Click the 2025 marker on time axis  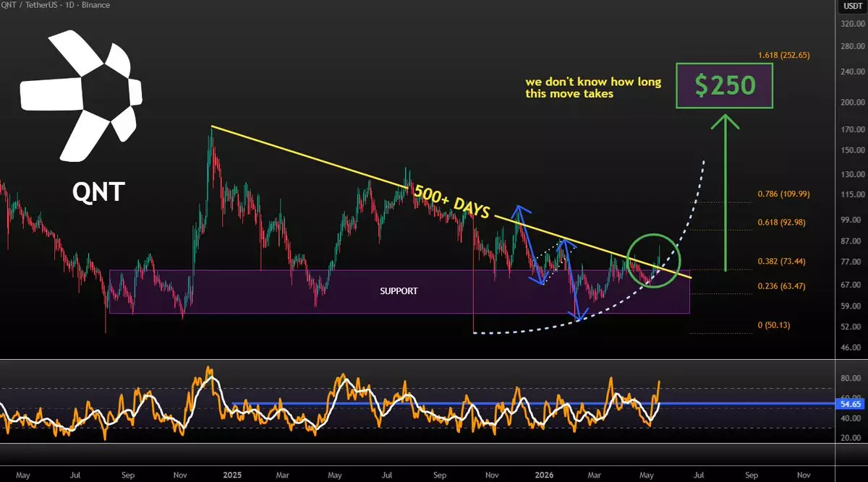pos(232,475)
